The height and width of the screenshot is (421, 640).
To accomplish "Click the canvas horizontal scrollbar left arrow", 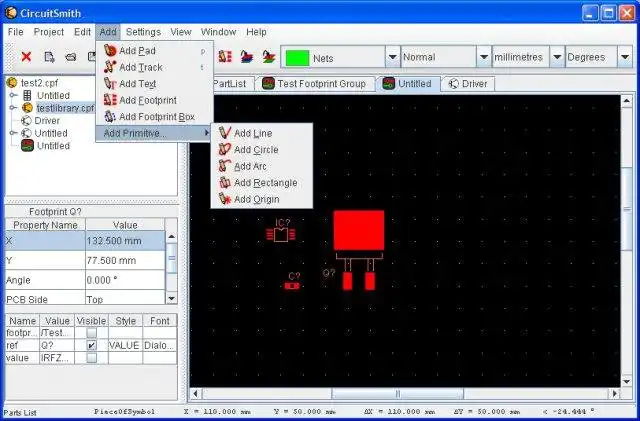I will (x=196, y=394).
